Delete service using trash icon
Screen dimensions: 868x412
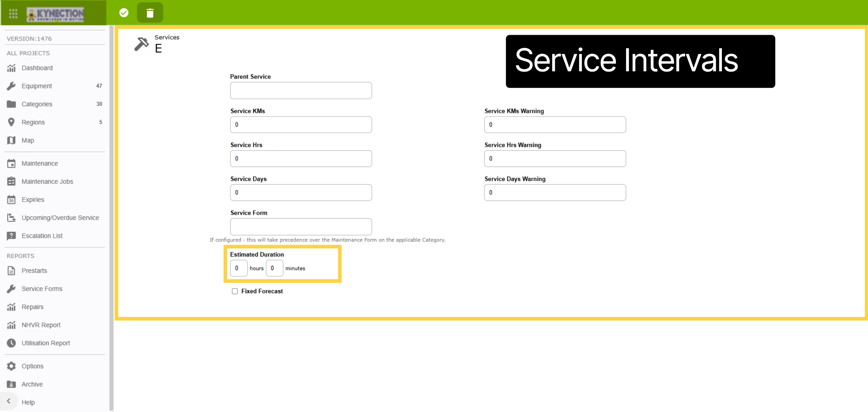coord(150,13)
